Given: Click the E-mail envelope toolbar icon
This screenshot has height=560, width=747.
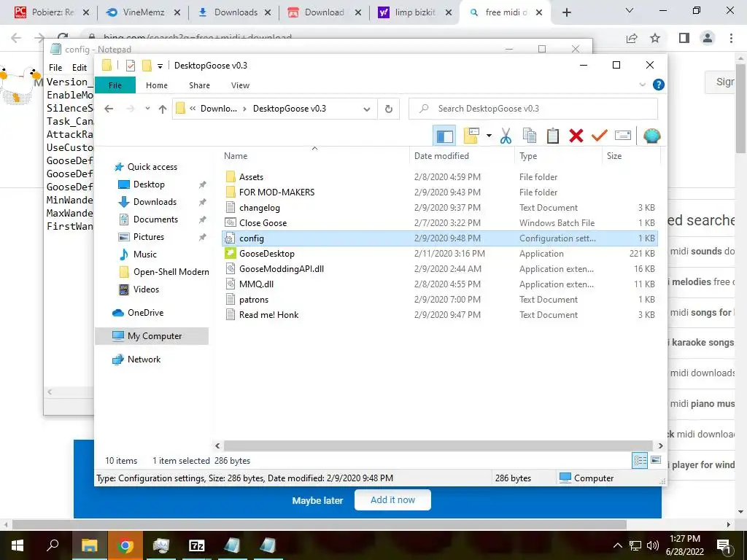Looking at the screenshot, I should [623, 136].
